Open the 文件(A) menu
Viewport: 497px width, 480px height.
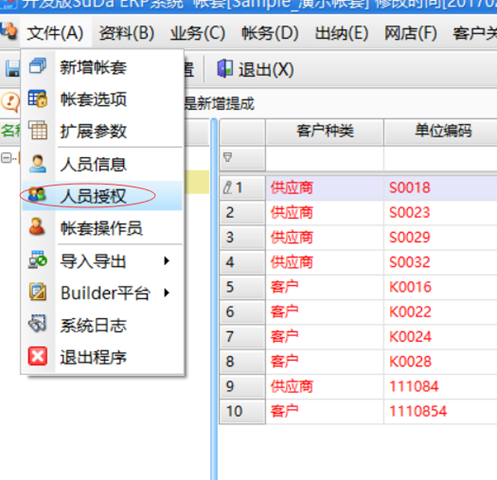55,33
